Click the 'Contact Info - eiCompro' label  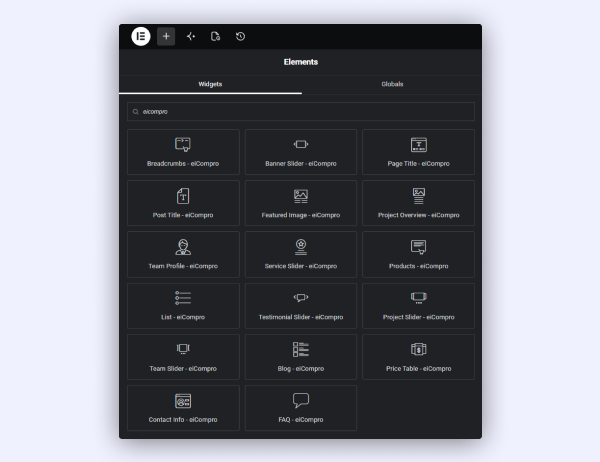(183, 420)
